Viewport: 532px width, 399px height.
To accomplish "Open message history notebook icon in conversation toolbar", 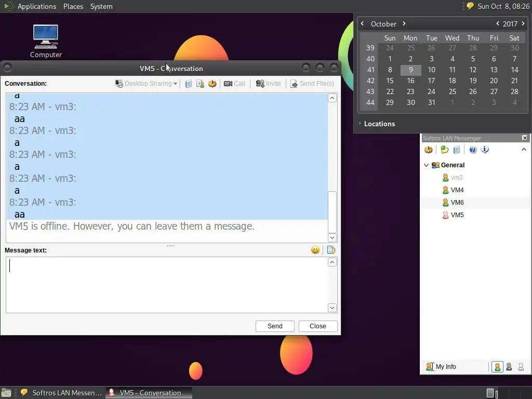I will click(x=188, y=84).
